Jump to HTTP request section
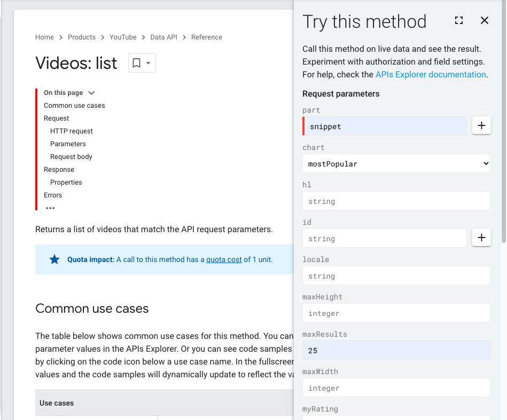 point(72,131)
